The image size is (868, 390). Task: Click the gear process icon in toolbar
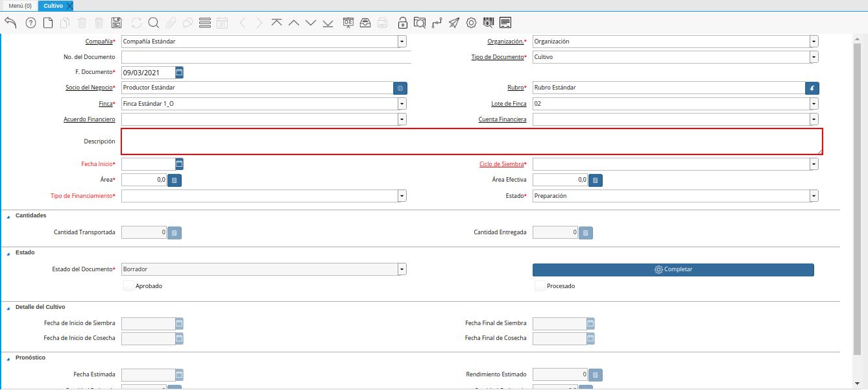(472, 23)
